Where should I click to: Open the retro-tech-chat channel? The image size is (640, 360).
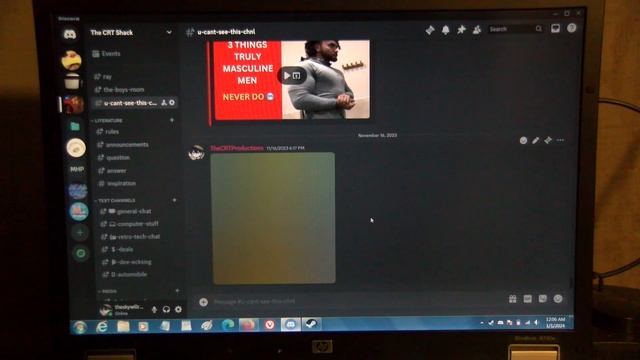pos(131,237)
